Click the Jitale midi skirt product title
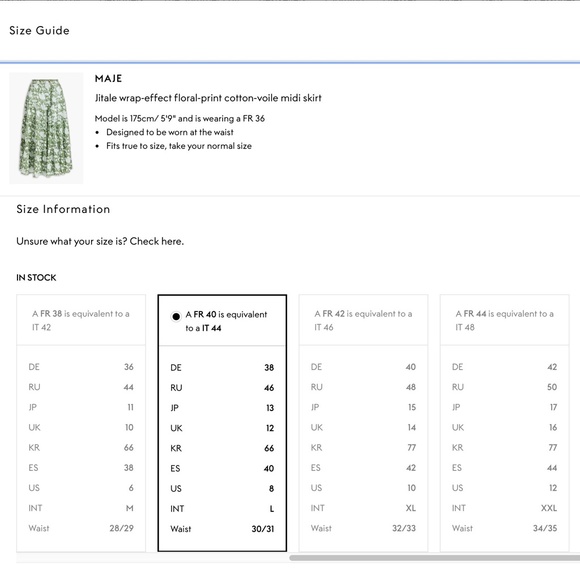Viewport: 580px width, 580px height. click(208, 98)
